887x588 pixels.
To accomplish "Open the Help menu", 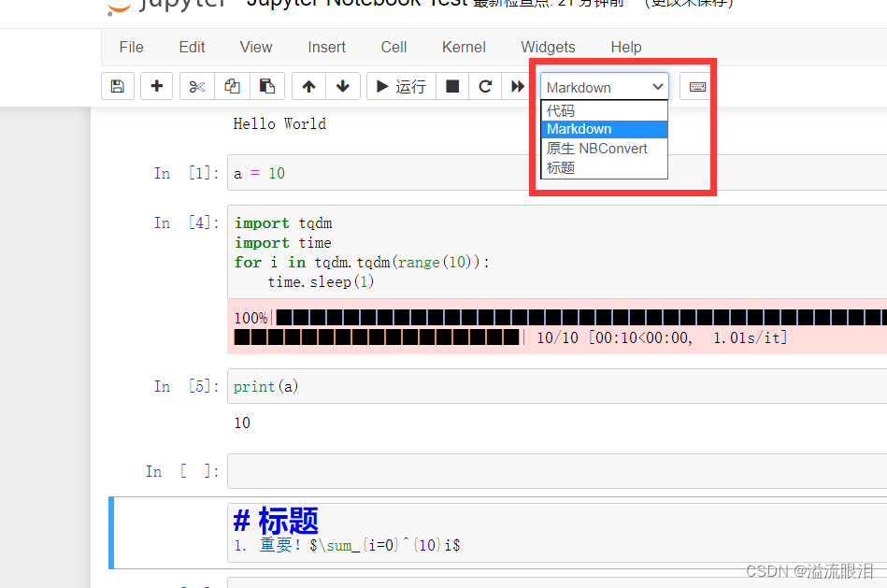I will click(x=626, y=47).
